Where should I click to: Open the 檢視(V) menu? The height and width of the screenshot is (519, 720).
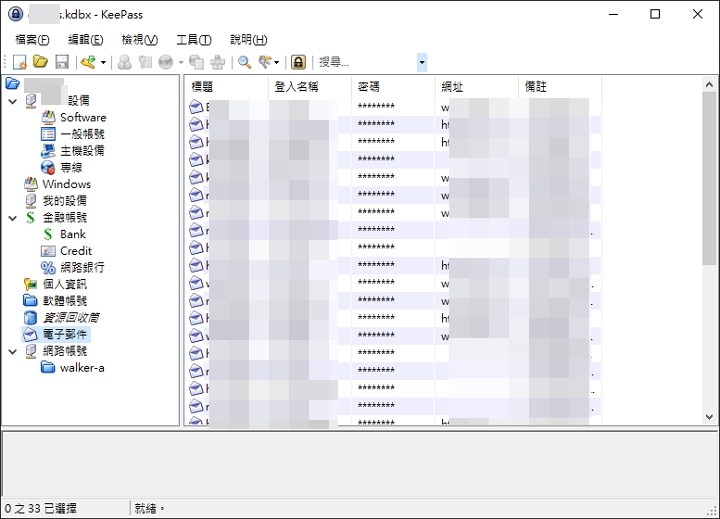(x=140, y=39)
